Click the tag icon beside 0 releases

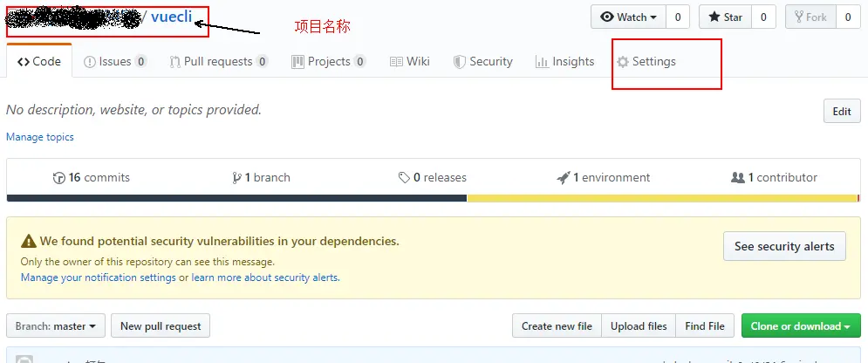coord(404,178)
